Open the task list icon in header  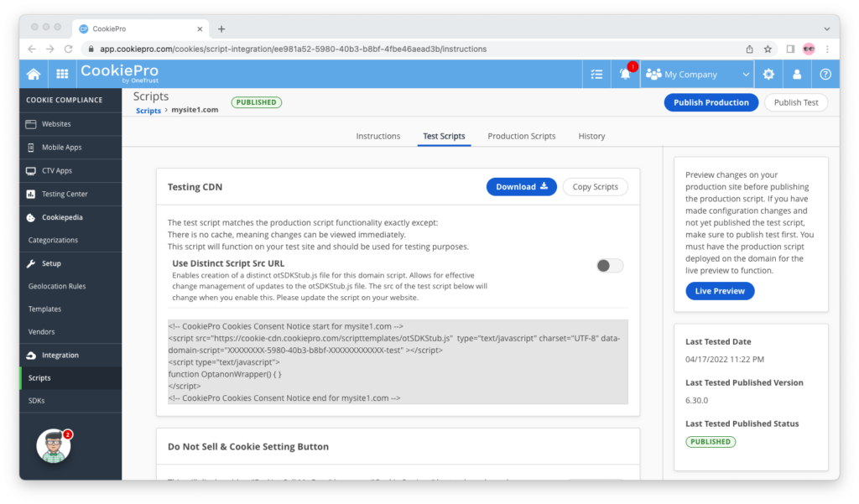596,74
